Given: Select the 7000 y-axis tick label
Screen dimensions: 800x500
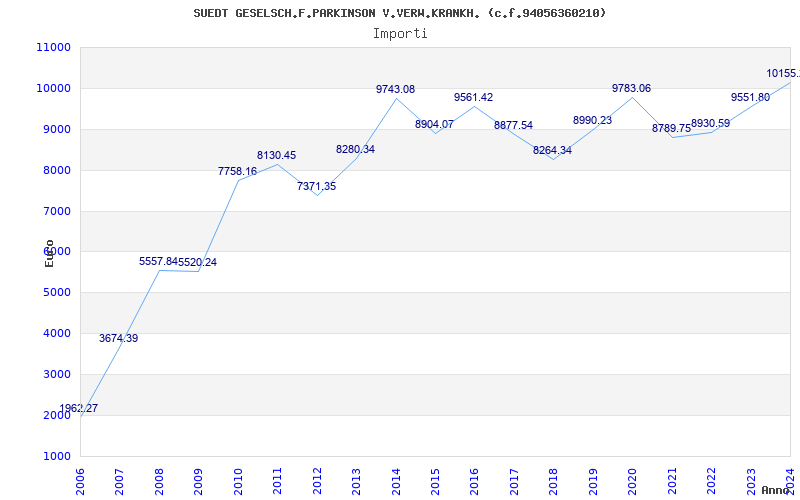Looking at the screenshot, I should [56, 211].
